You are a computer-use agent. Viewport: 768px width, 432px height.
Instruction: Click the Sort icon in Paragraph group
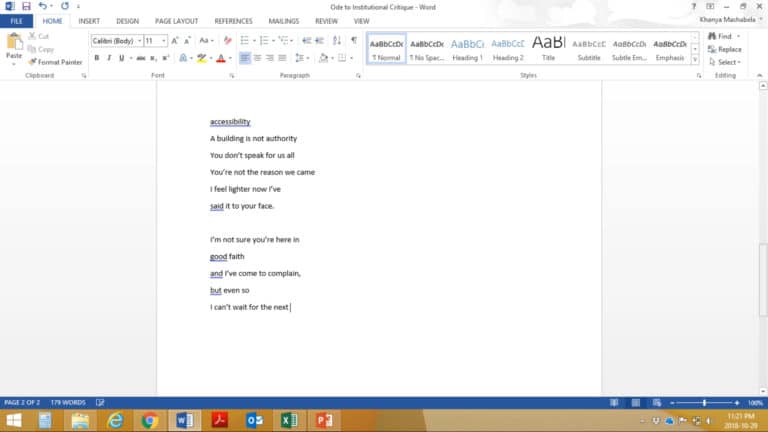tap(337, 41)
